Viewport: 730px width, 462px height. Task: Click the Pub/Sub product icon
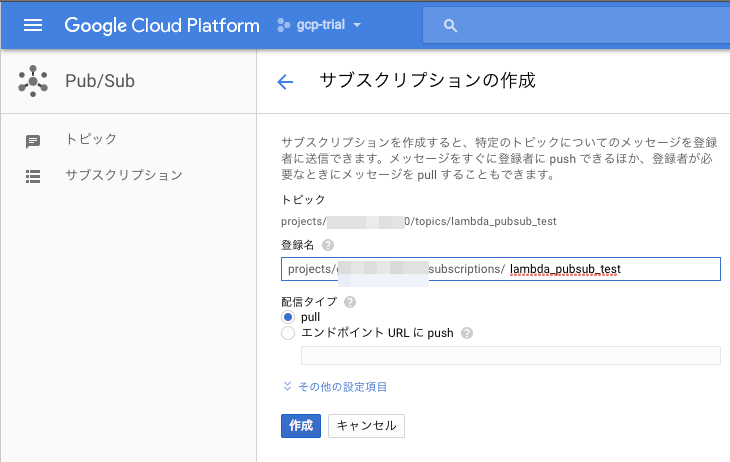tap(33, 81)
